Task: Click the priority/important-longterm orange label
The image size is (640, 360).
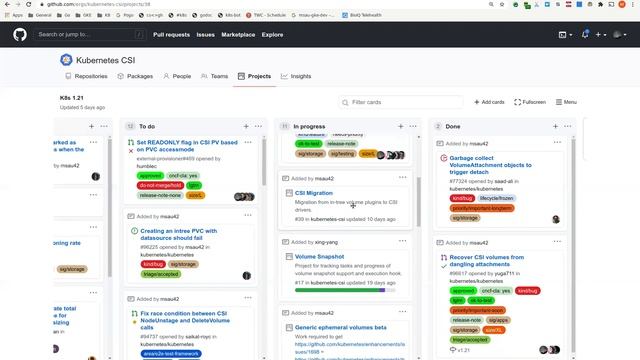Action: (482, 208)
